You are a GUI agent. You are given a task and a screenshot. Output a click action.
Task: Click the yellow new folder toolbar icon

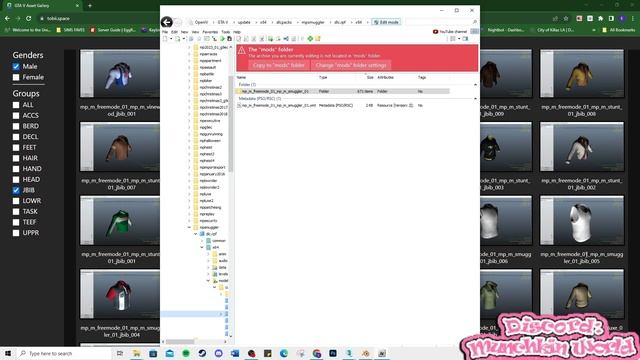318,39
